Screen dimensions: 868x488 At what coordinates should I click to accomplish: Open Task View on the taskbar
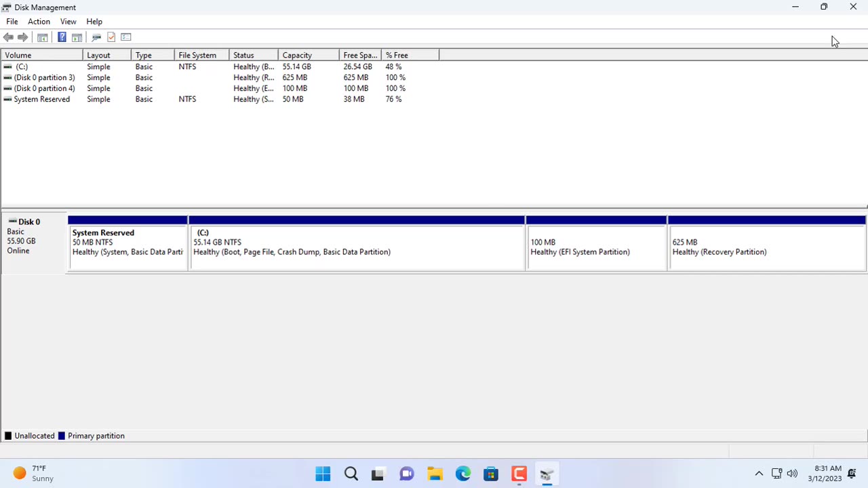coord(378,474)
